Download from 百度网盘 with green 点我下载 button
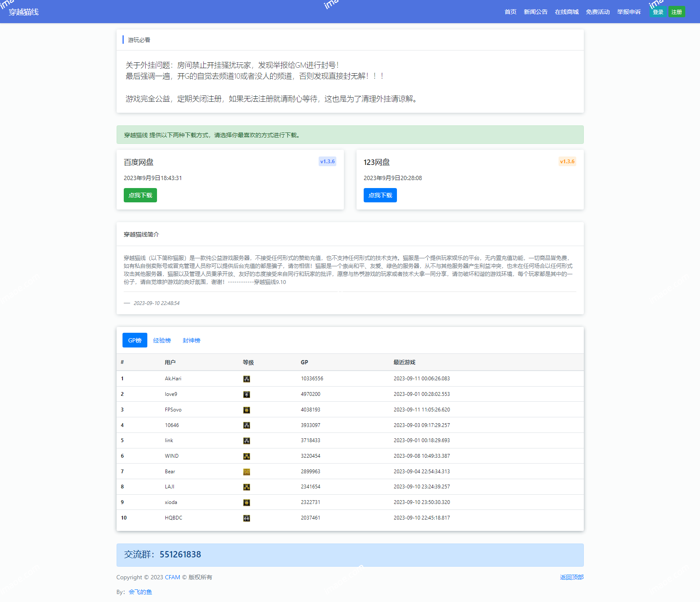700x602 pixels. [140, 195]
